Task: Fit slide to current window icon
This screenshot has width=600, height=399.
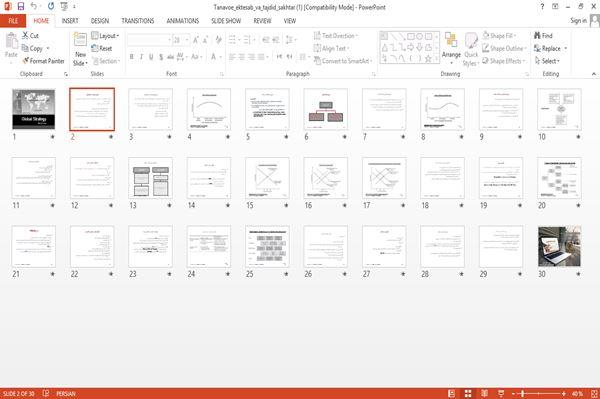Action: tap(594, 394)
